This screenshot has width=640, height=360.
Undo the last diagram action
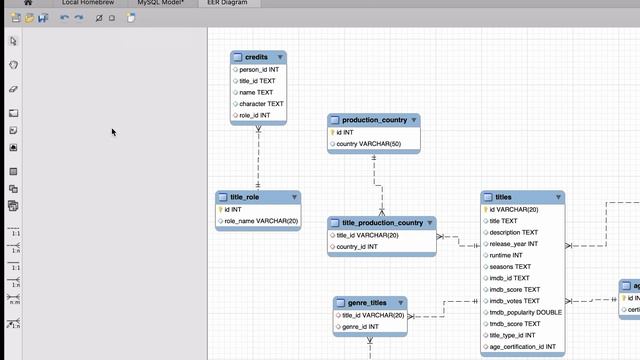64,18
